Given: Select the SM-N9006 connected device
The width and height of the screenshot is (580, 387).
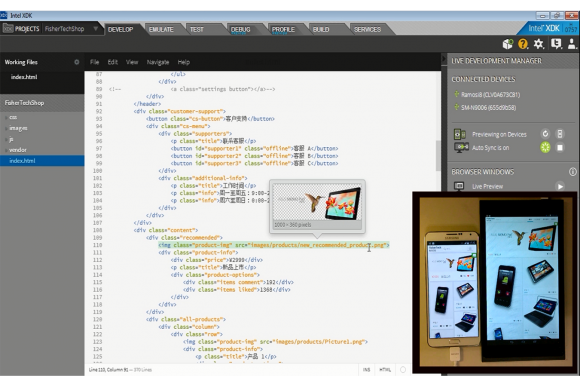Looking at the screenshot, I should [x=488, y=108].
